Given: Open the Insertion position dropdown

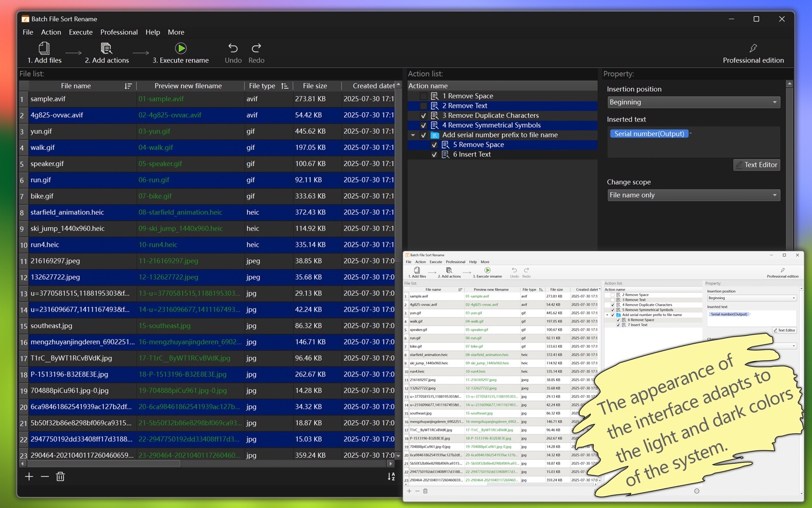Looking at the screenshot, I should tap(693, 102).
